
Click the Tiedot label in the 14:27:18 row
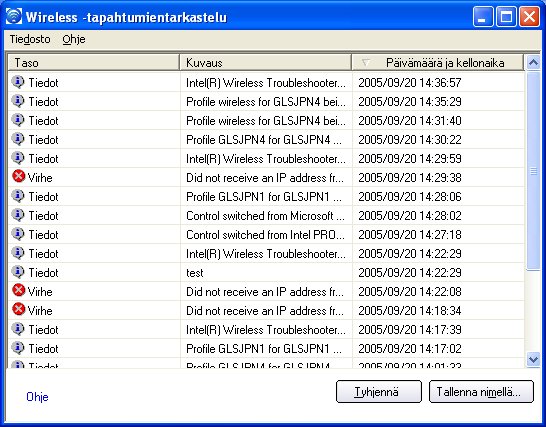43,235
